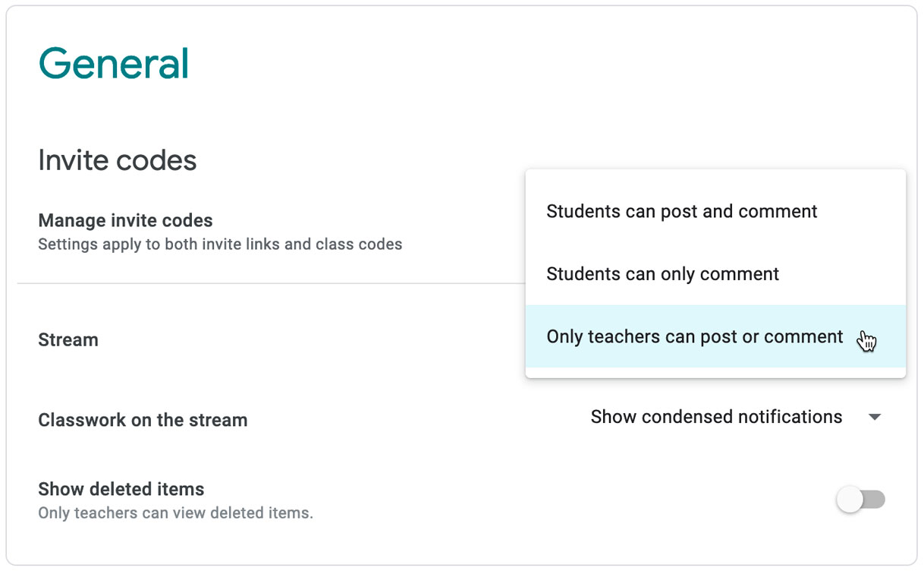Click the Manage invite codes heading
Viewport: 924px width, 574px height.
125,220
